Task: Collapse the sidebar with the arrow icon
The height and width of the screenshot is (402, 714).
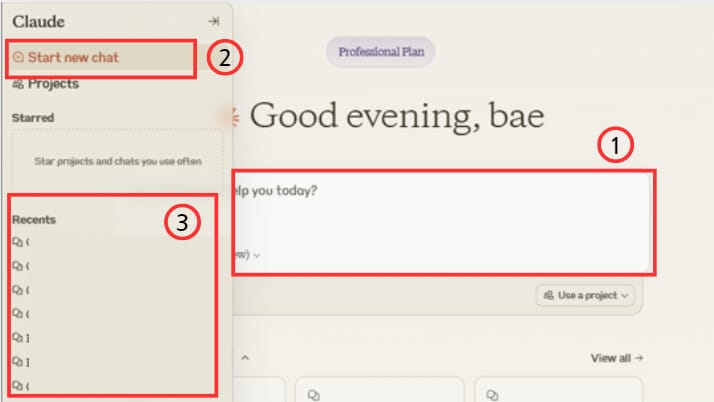Action: (x=213, y=21)
